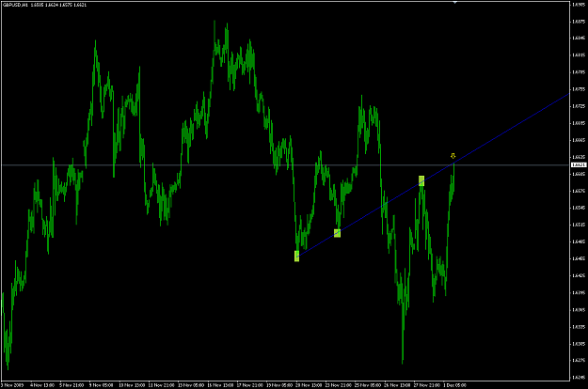The height and width of the screenshot is (389, 588).
Task: Click the 1.6605 price axis label
Action: (579, 174)
